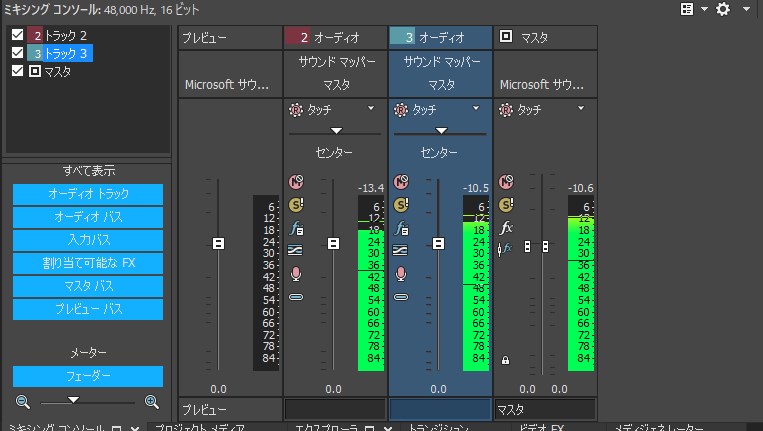Toggle プレビュー バス visibility
Viewport: 763px width, 431px height.
88,309
